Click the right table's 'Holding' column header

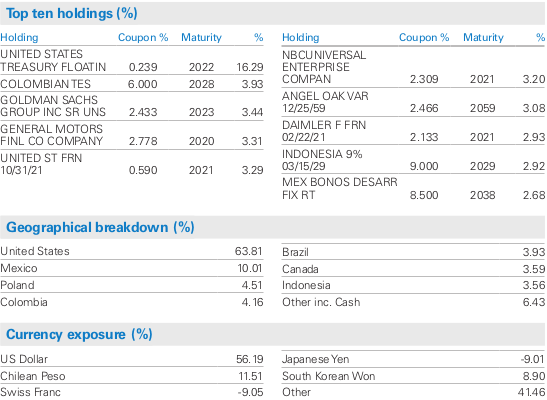(x=301, y=37)
